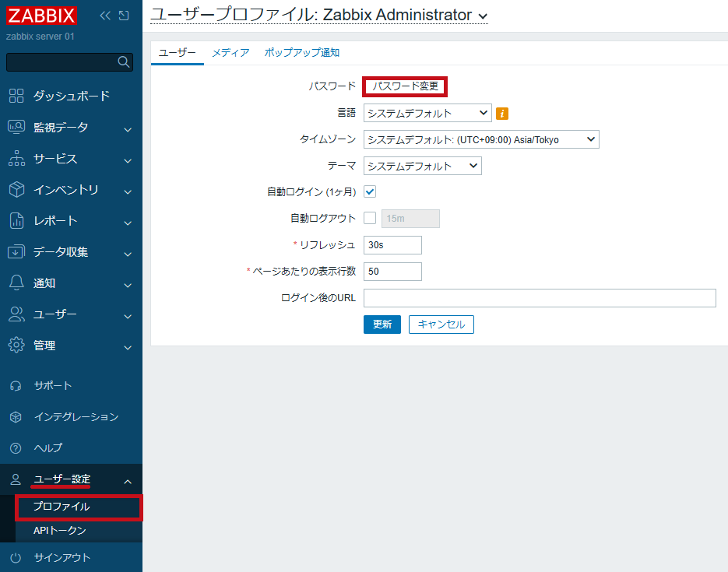The height and width of the screenshot is (572, 728).
Task: Click the ダッシュボード grid icon
Action: [16, 96]
